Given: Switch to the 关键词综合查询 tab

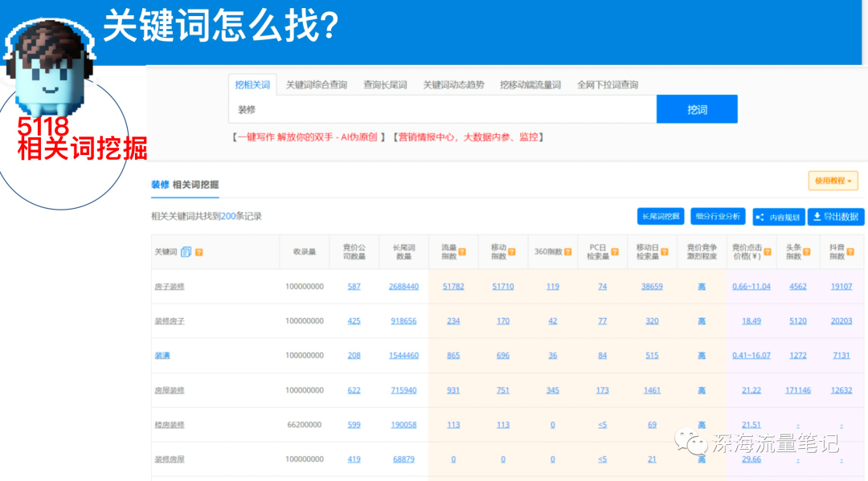Looking at the screenshot, I should click(316, 84).
